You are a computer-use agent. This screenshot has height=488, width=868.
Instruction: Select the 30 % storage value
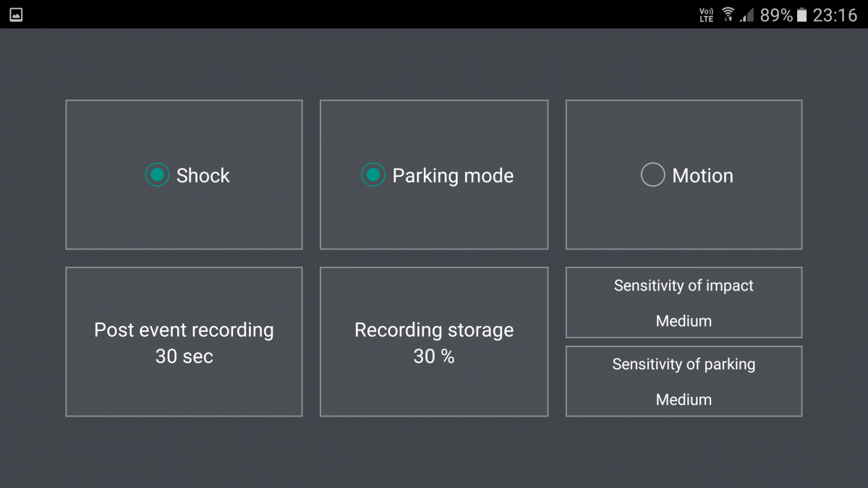(x=434, y=356)
